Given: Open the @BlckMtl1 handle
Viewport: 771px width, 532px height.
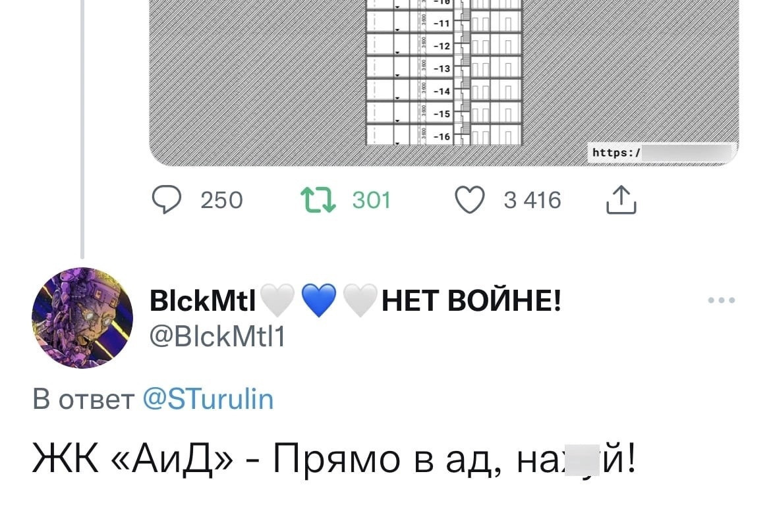Looking at the screenshot, I should coord(217,337).
